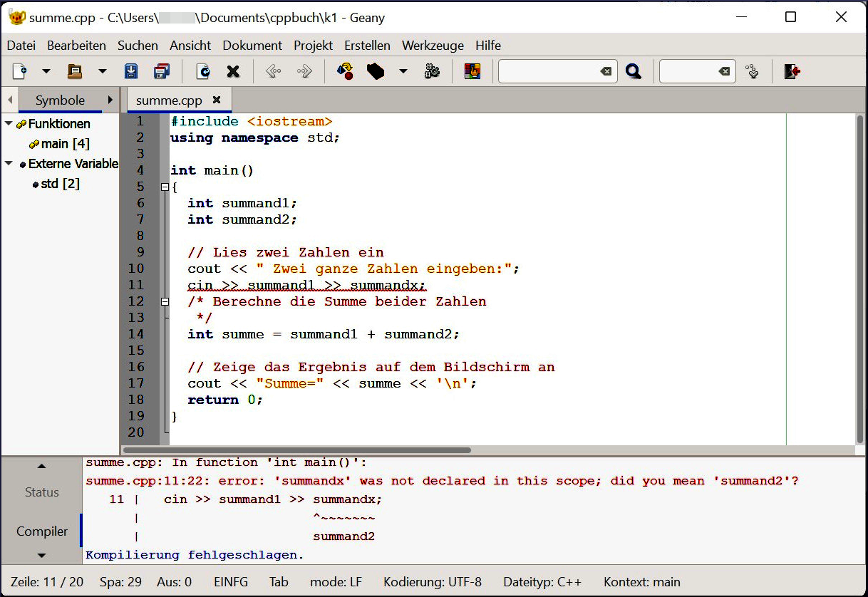Click the Run/execute gears icon
The width and height of the screenshot is (868, 597).
click(x=432, y=71)
